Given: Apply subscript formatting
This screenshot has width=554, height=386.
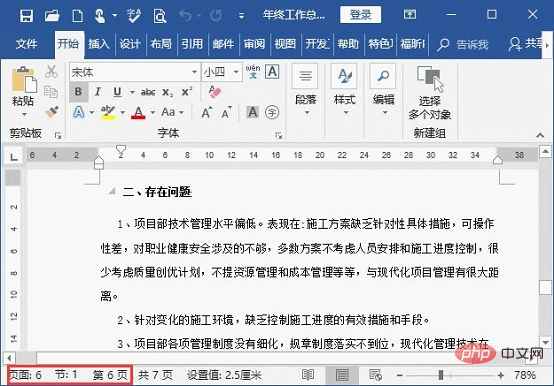Looking at the screenshot, I should click(167, 92).
